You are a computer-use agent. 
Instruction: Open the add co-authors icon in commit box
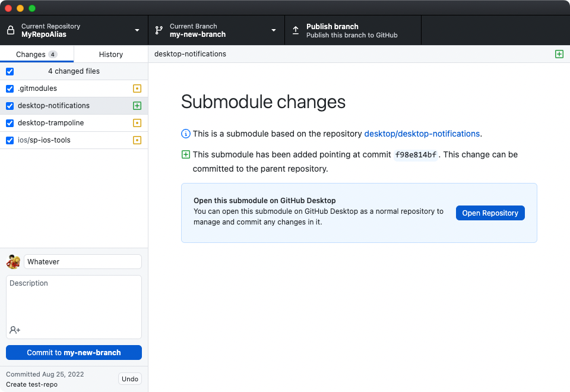tap(13, 330)
